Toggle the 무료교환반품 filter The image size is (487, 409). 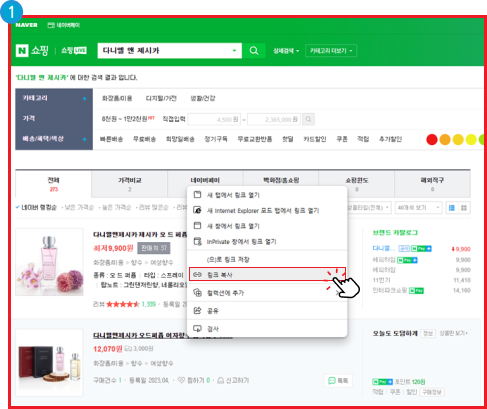point(255,139)
